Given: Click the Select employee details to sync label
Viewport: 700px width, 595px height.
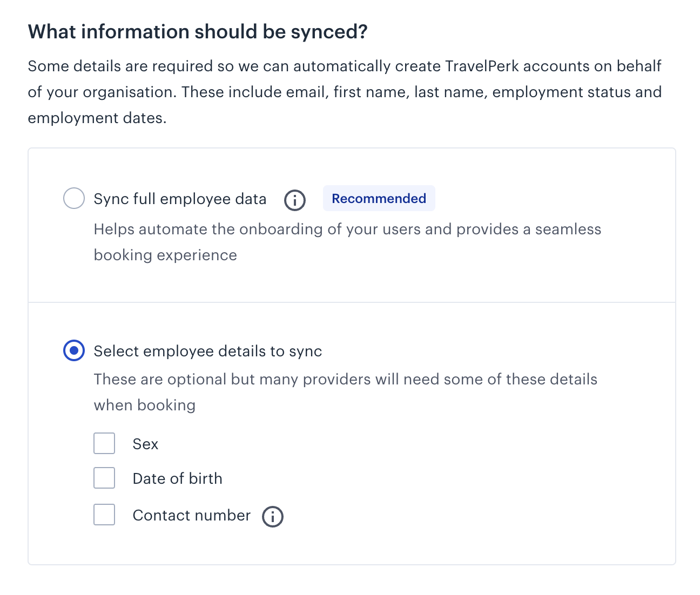Looking at the screenshot, I should (x=208, y=351).
